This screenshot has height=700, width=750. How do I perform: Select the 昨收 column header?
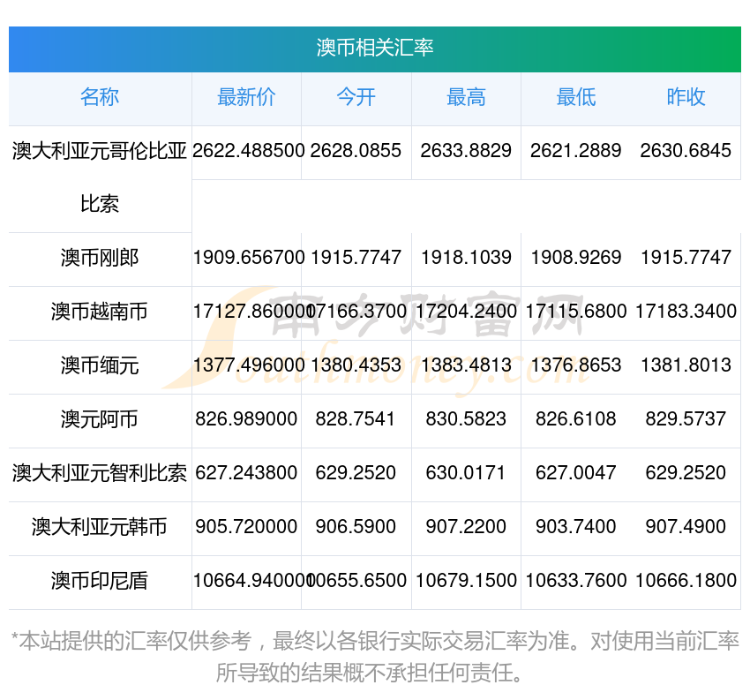[686, 96]
